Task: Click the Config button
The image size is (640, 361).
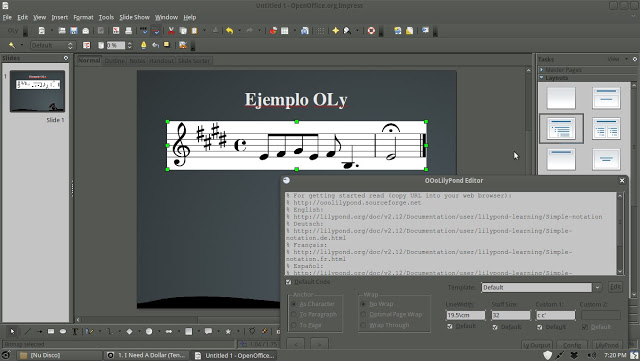Action: coord(572,345)
